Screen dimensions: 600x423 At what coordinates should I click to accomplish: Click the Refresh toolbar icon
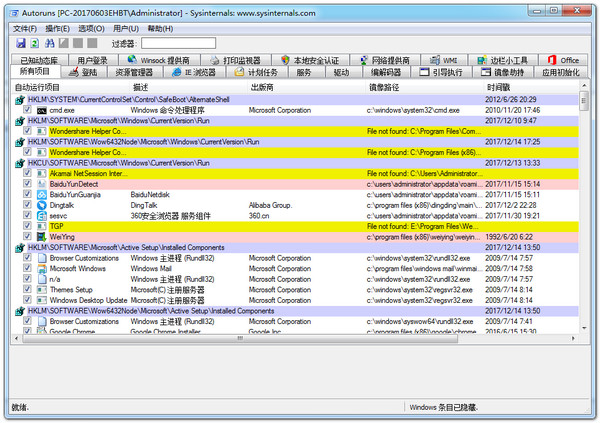click(x=35, y=43)
